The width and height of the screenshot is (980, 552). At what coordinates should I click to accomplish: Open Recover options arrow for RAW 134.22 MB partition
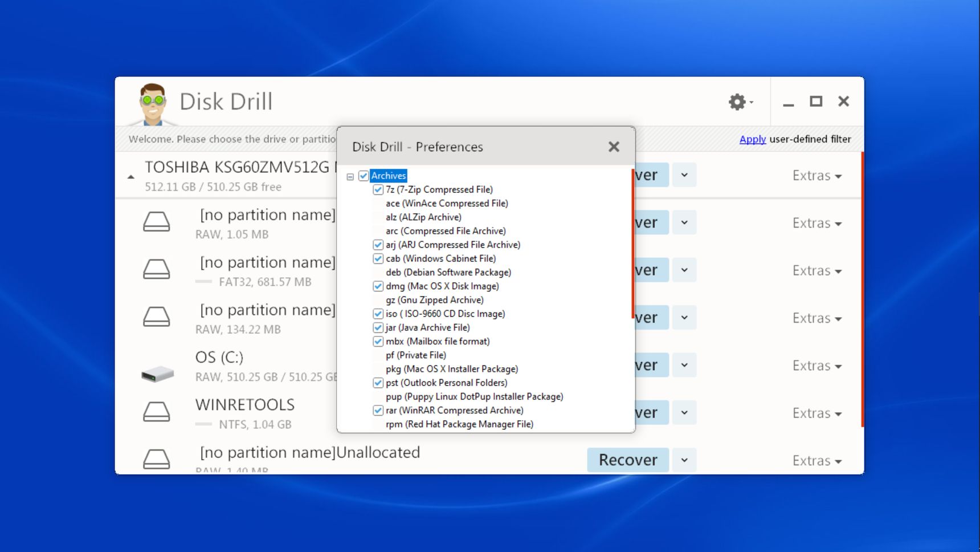(684, 318)
